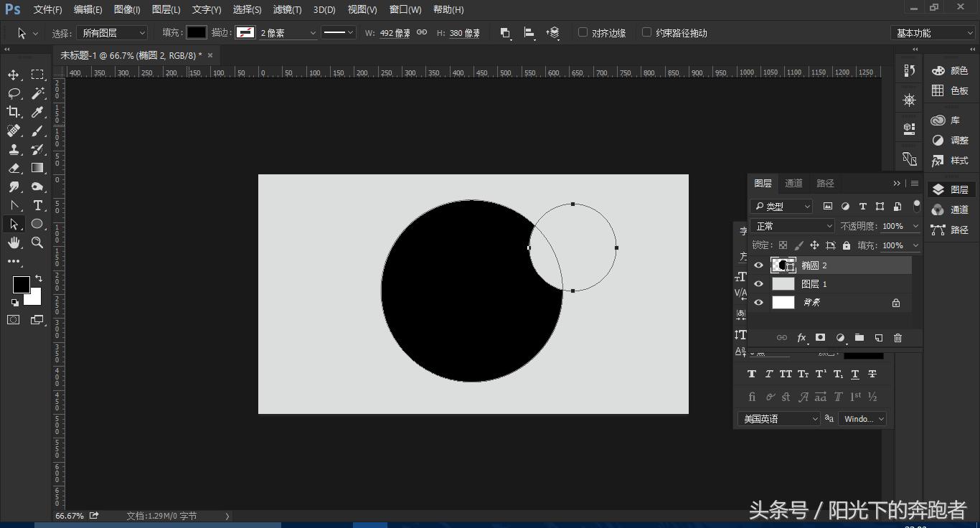Open the 滤镜(T) menu

tap(287, 9)
